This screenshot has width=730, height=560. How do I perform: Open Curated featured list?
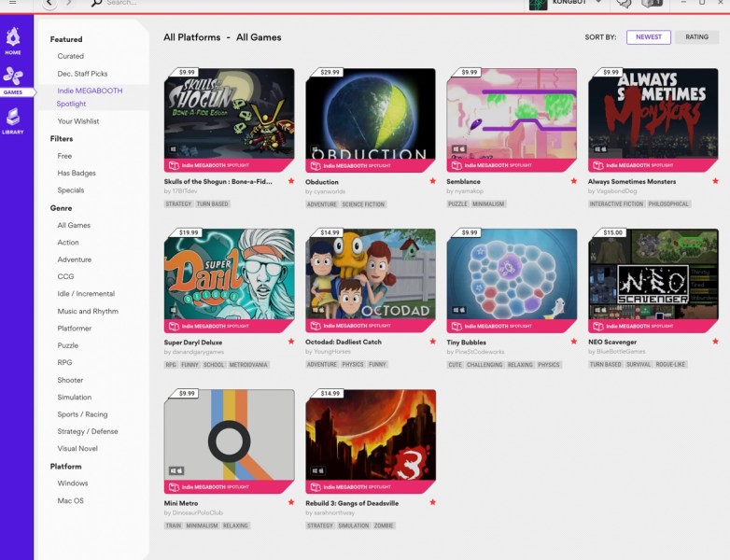point(71,56)
